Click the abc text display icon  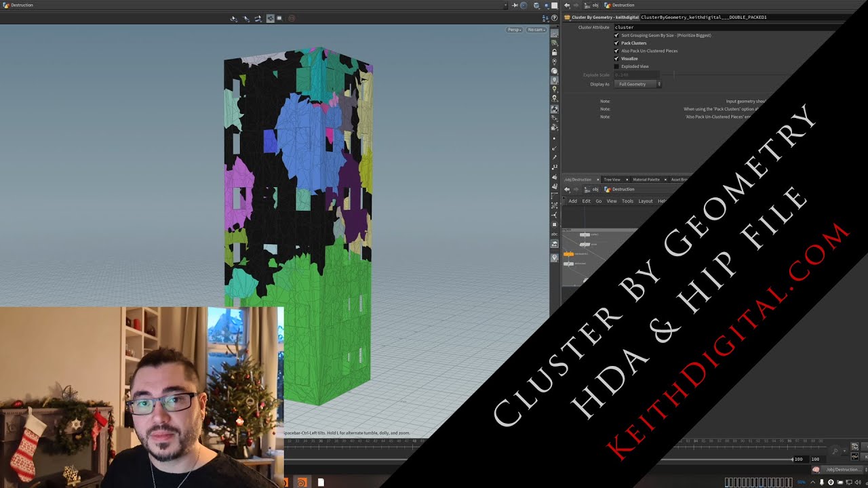pos(554,234)
